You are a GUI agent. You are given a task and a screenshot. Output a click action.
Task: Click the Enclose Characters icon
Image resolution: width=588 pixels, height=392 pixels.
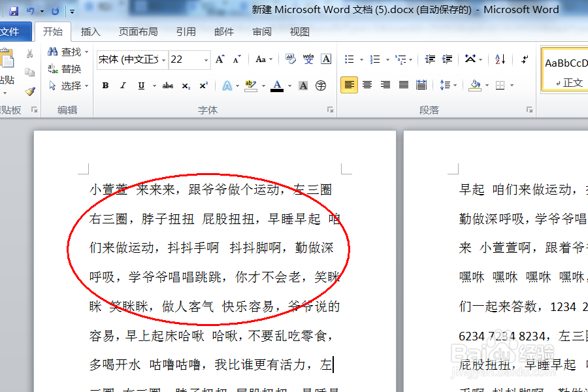[x=321, y=86]
